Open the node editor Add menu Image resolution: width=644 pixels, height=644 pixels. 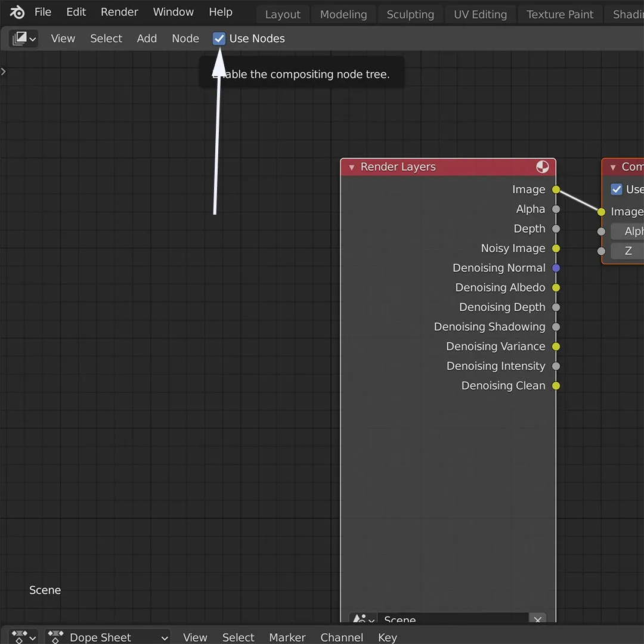click(x=147, y=39)
